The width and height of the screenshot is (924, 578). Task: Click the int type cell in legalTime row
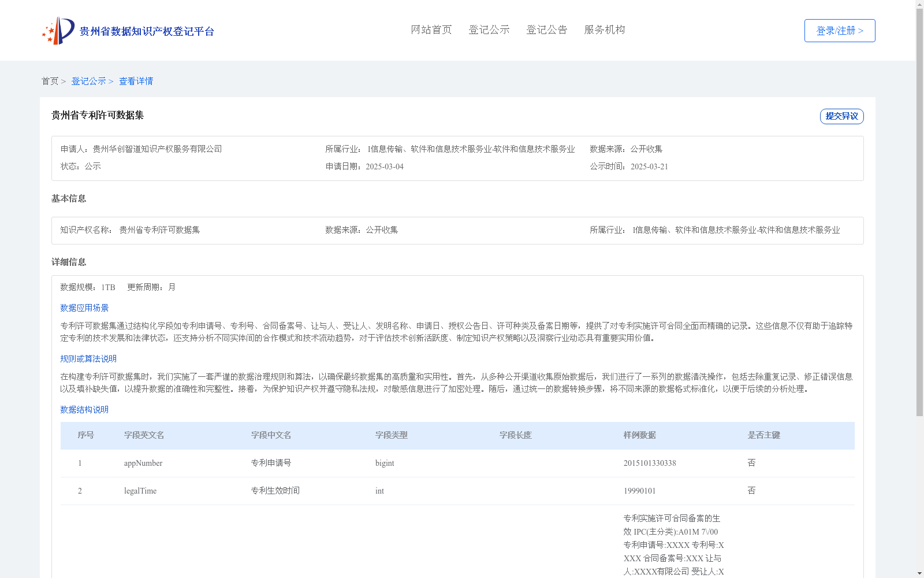pos(379,491)
